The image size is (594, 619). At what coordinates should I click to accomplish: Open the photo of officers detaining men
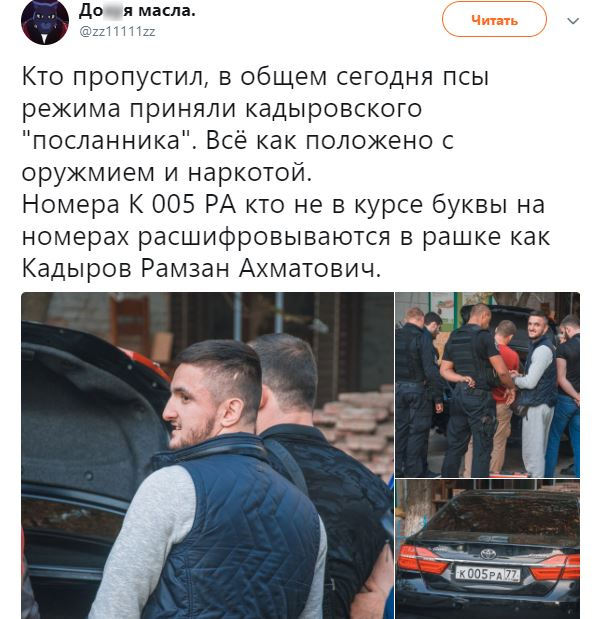pyautogui.click(x=488, y=385)
